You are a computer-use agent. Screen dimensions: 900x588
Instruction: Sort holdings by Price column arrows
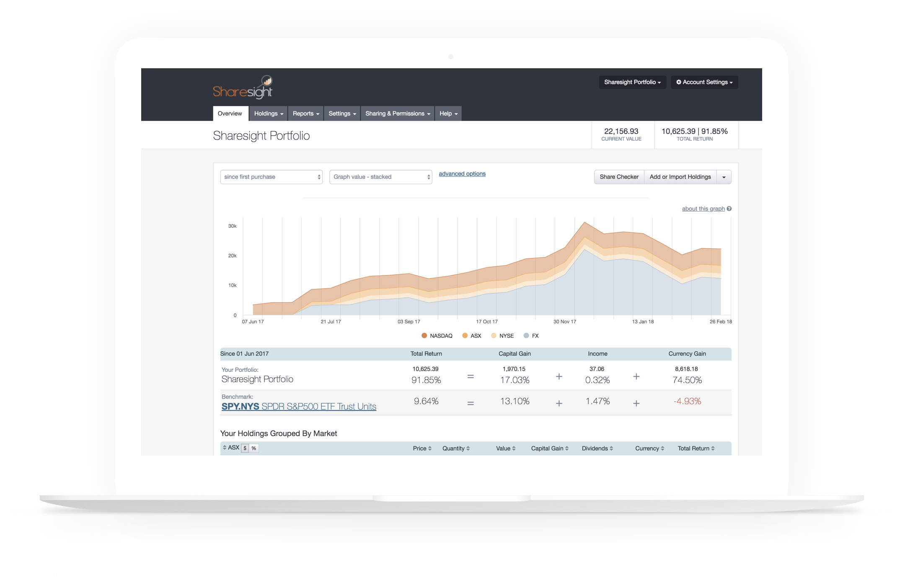(430, 449)
